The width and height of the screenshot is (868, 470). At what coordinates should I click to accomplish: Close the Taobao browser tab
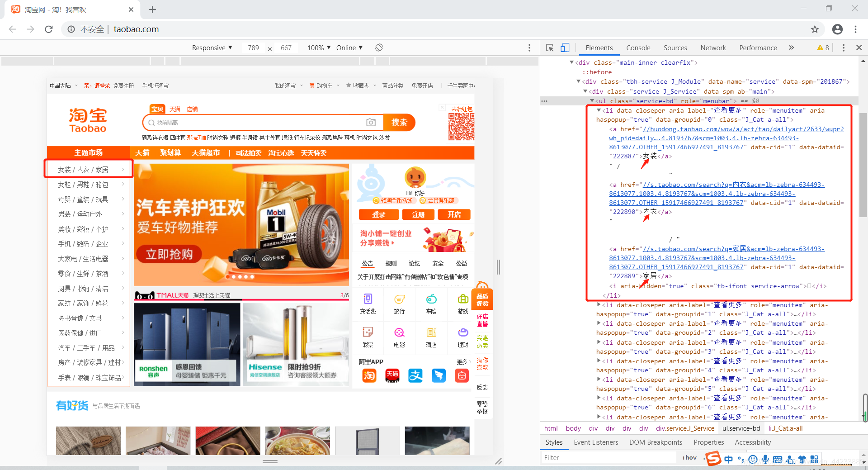pyautogui.click(x=131, y=9)
